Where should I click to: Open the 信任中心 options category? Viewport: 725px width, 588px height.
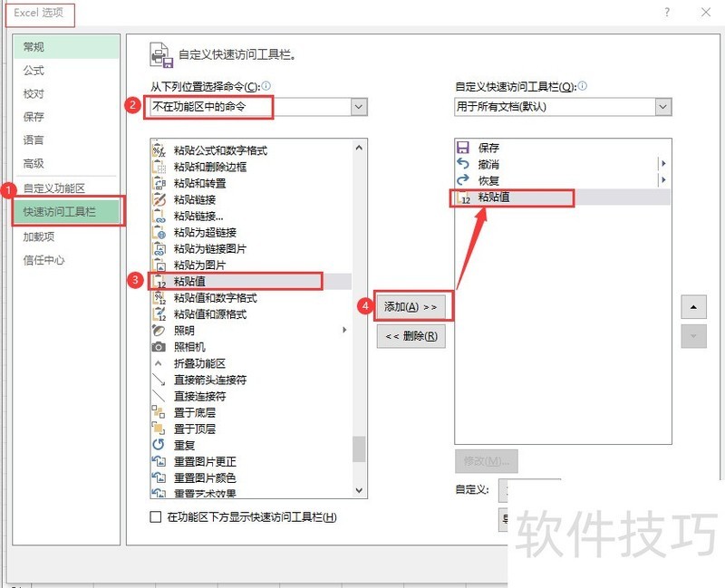66,260
